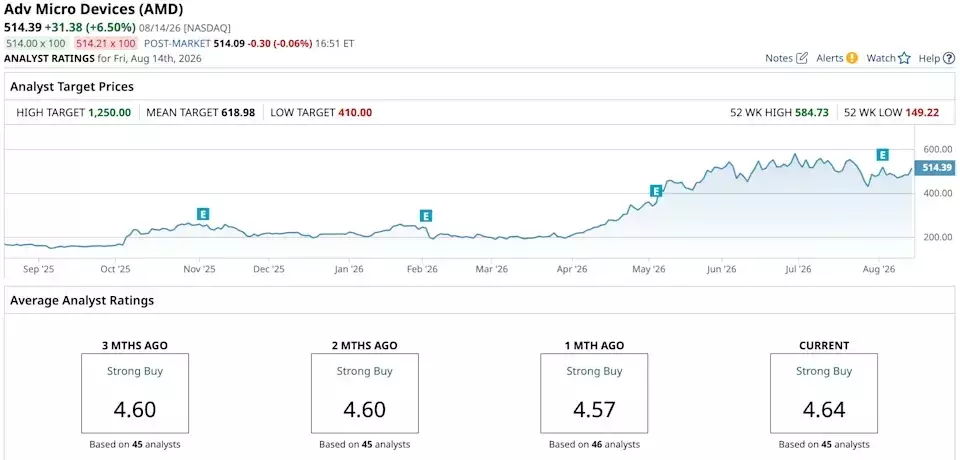Screen dimensions: 960x460
Task: Click the Mar '26 axis label
Action: (492, 269)
